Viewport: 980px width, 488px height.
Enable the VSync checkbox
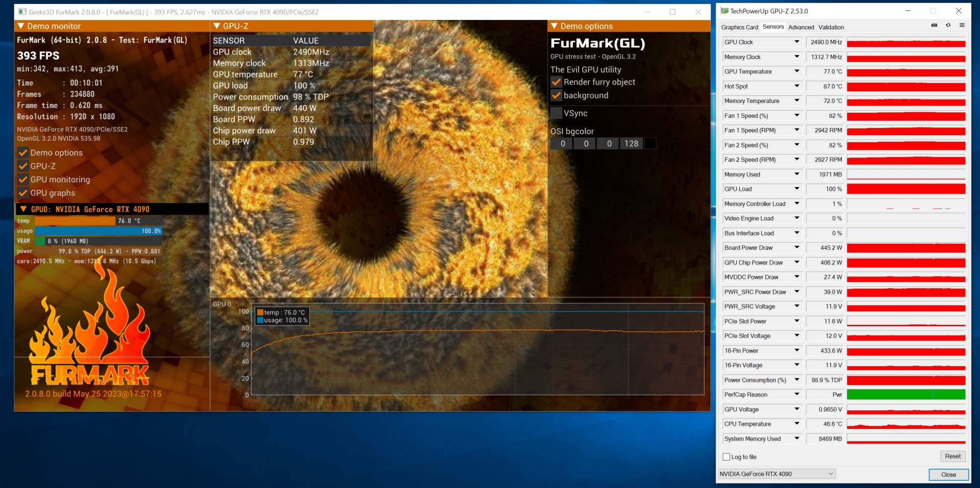(556, 113)
